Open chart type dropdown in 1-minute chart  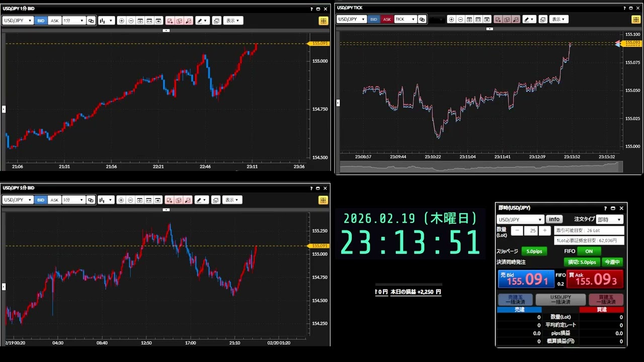pyautogui.click(x=106, y=21)
